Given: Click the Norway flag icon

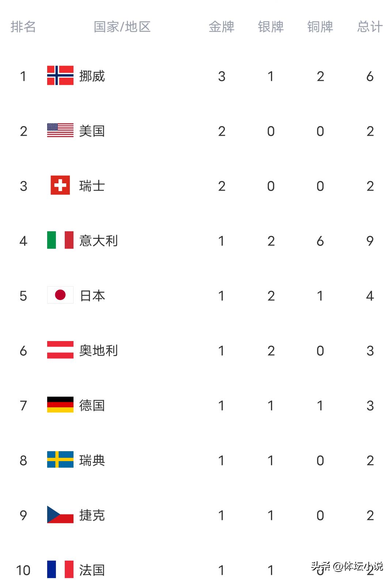Looking at the screenshot, I should point(60,75).
